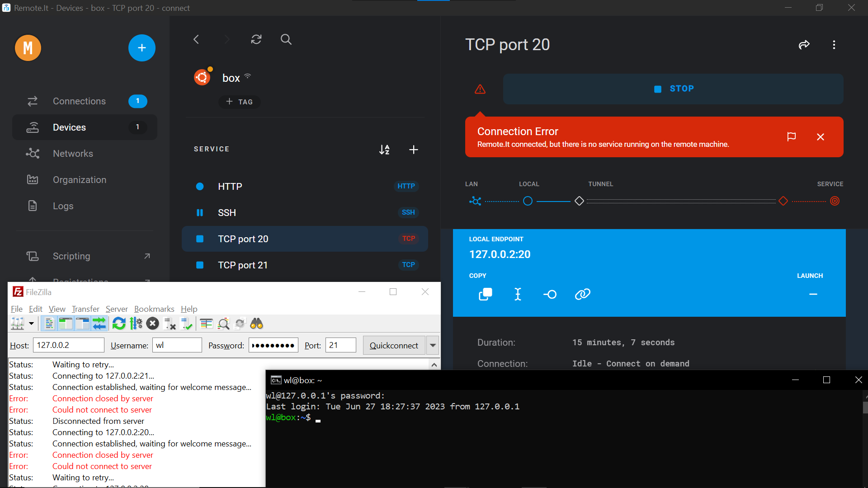Open the Server menu in FileZilla

pyautogui.click(x=117, y=309)
